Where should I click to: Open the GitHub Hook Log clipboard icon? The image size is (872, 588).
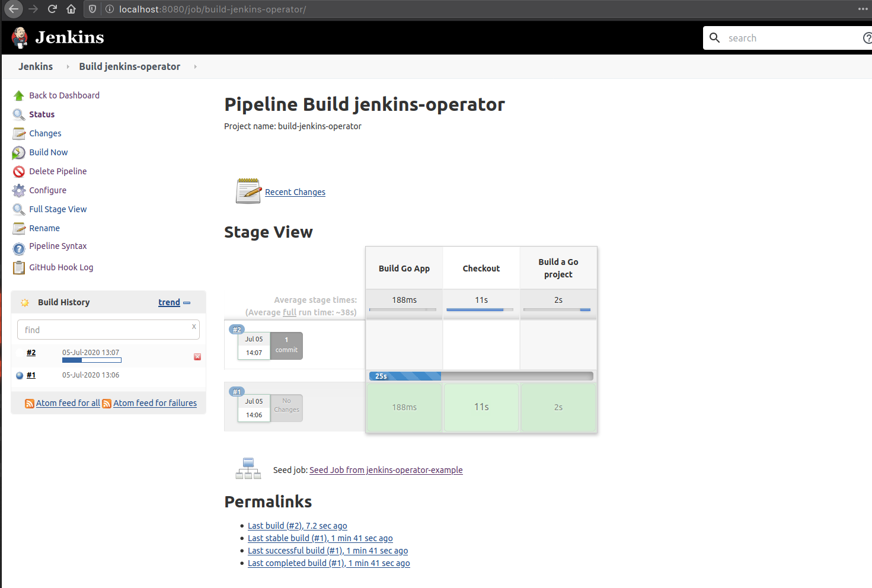click(x=18, y=267)
